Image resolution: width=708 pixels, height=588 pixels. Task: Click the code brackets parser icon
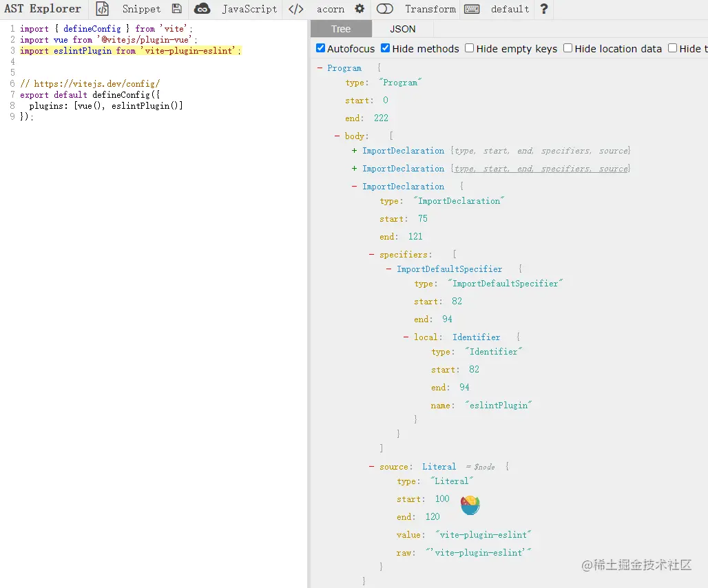point(296,9)
